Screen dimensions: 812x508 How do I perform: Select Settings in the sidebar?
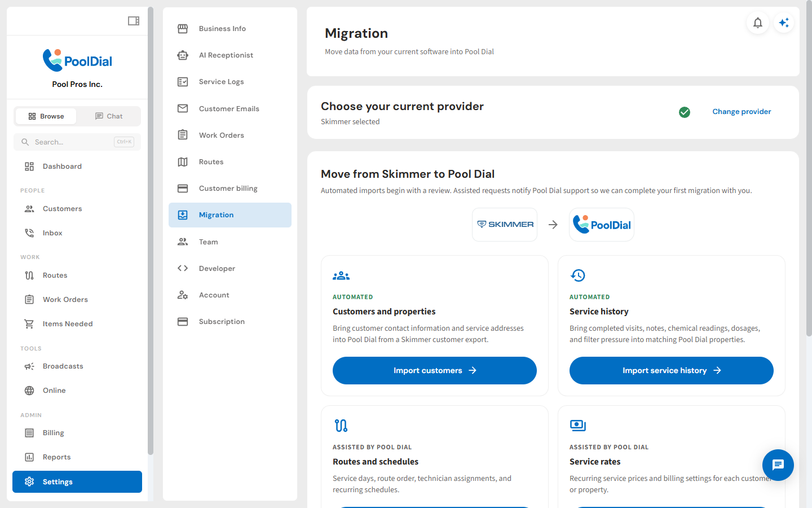coord(77,482)
